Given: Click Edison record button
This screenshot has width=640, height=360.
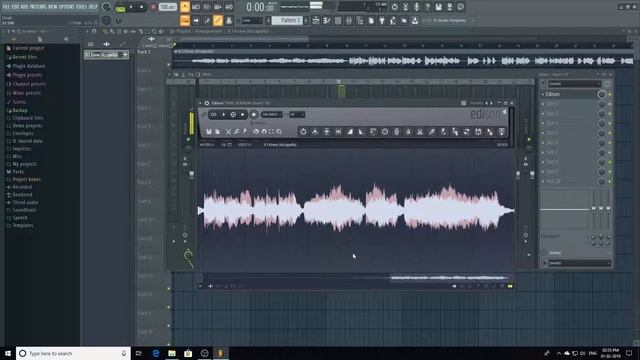Looking at the screenshot, I should point(253,115).
